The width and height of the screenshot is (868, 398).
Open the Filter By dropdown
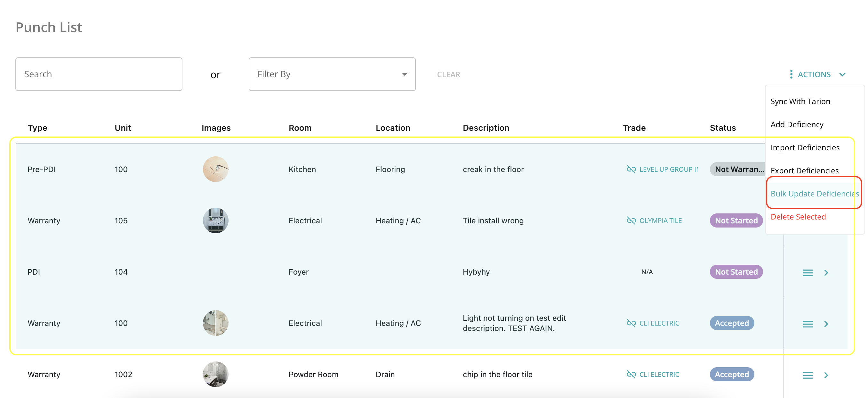332,74
